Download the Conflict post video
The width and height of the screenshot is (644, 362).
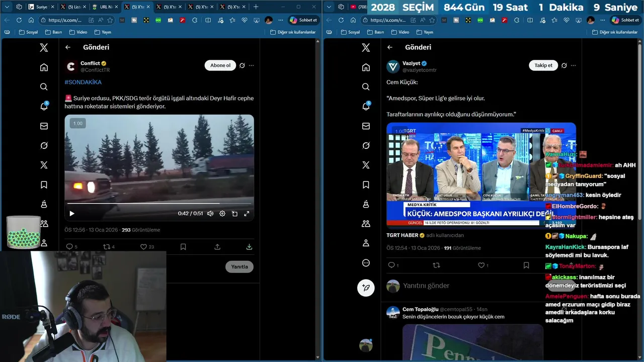point(249,247)
